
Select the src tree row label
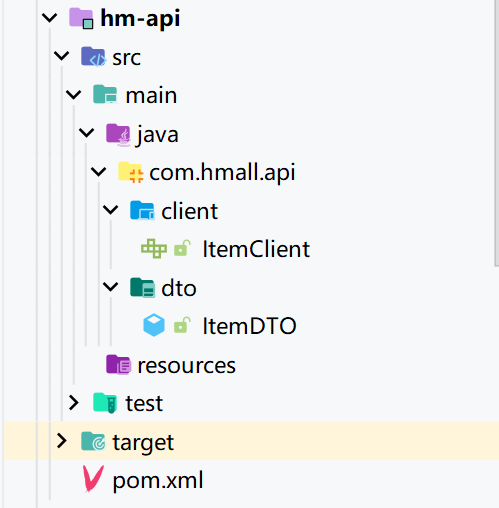126,58
